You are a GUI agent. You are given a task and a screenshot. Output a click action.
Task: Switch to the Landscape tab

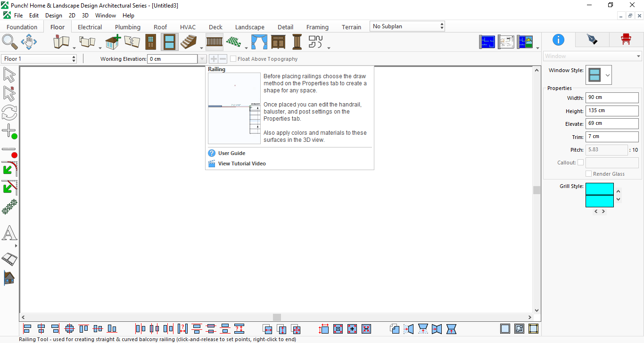pyautogui.click(x=250, y=27)
